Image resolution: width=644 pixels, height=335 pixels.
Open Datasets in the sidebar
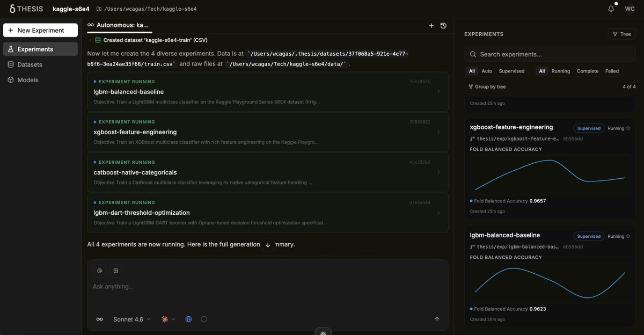tap(40, 64)
